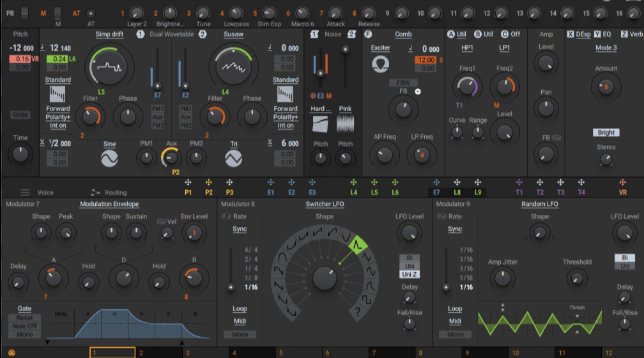Open the Random LFO type dropdown

point(540,204)
